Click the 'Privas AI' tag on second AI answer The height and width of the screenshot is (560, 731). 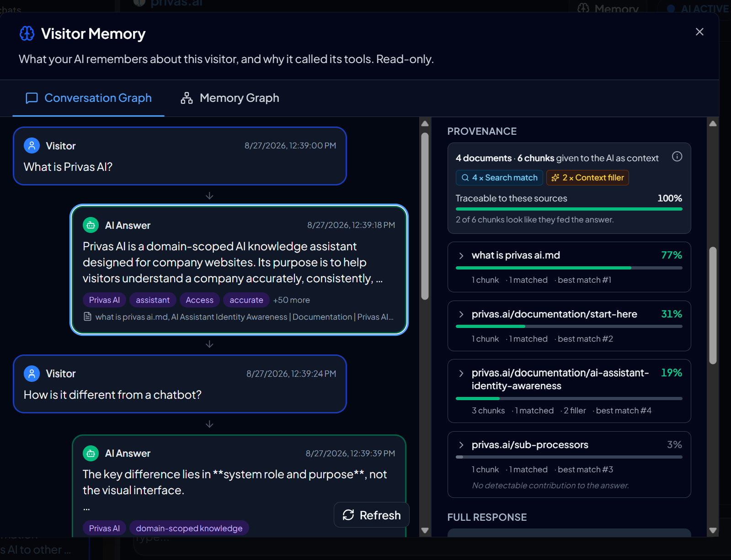coord(104,528)
